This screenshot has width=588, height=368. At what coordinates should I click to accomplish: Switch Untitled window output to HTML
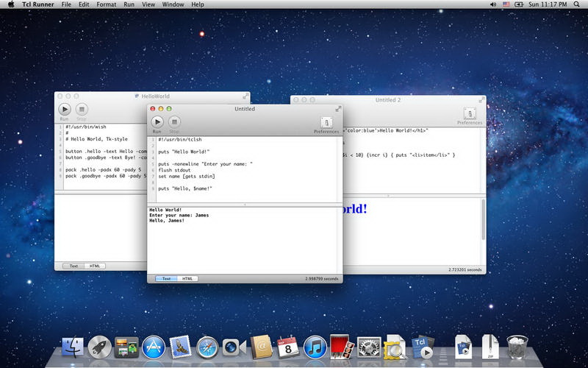187,279
